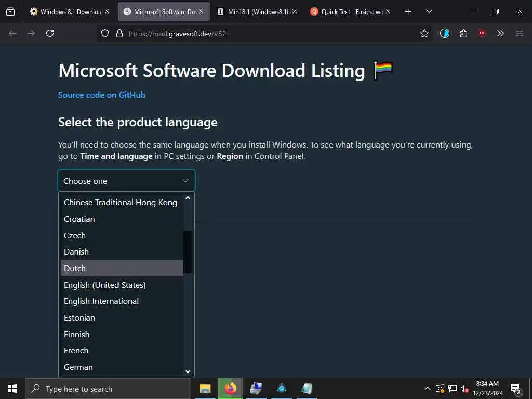Open Firefox from the taskbar
This screenshot has width=532, height=399.
(x=230, y=389)
